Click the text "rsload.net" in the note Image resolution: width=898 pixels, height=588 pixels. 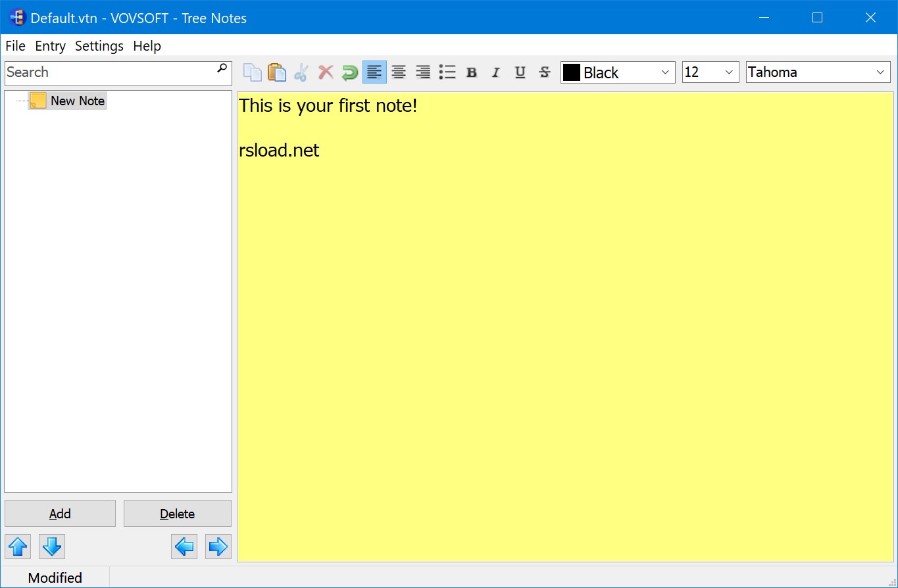pos(279,150)
